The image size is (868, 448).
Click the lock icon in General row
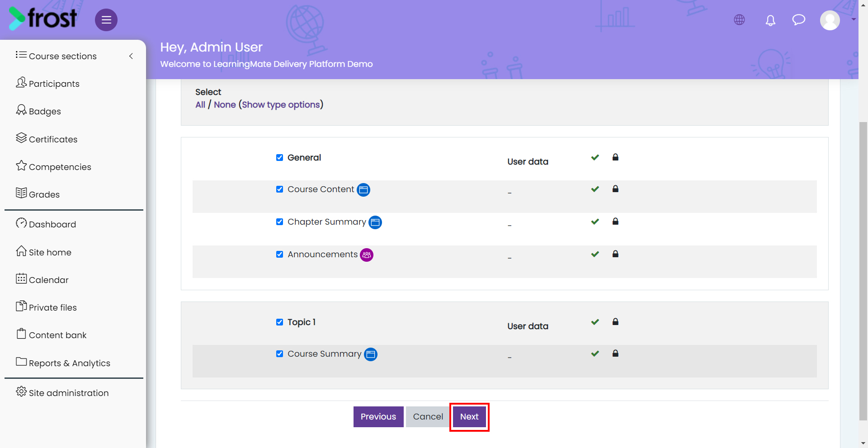pyautogui.click(x=615, y=157)
